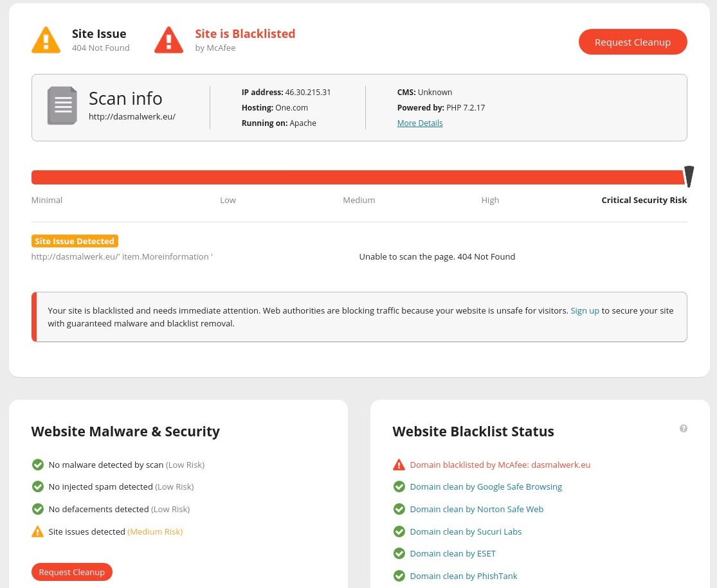This screenshot has height=588, width=717.
Task: Open Domain clean by Sucuri Labs link
Action: tap(466, 531)
